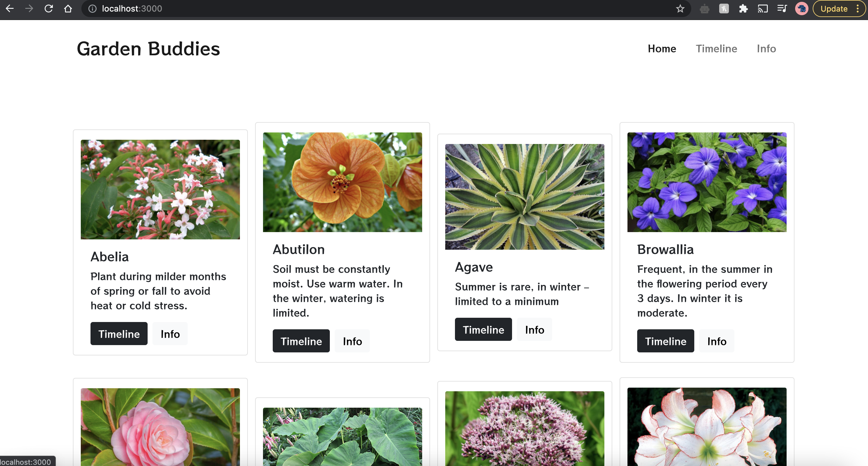Image resolution: width=868 pixels, height=466 pixels.
Task: Click the browser home icon
Action: [68, 9]
